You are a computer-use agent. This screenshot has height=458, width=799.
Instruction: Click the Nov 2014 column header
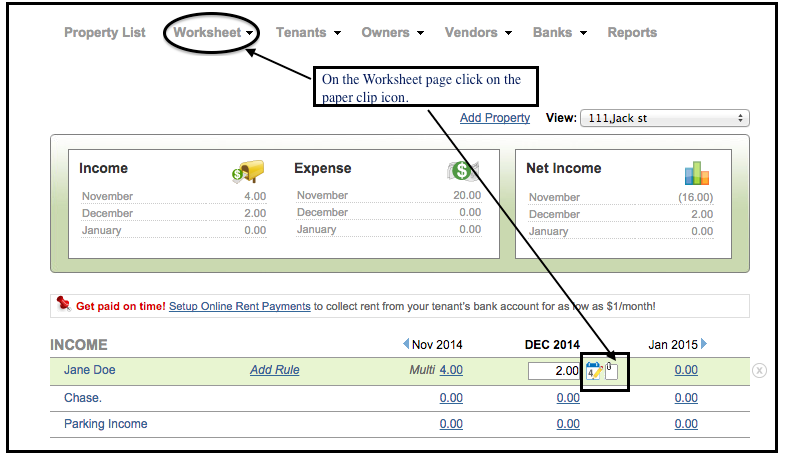[x=437, y=345]
